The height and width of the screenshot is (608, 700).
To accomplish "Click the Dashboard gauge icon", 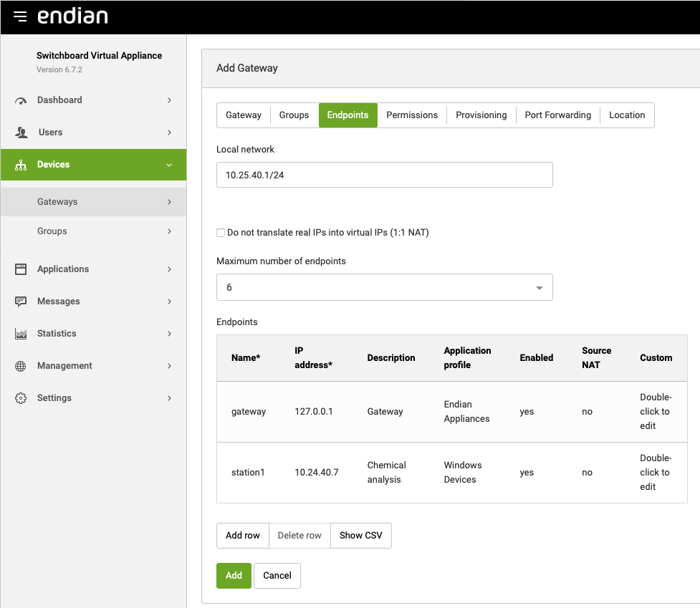I will coord(21,101).
